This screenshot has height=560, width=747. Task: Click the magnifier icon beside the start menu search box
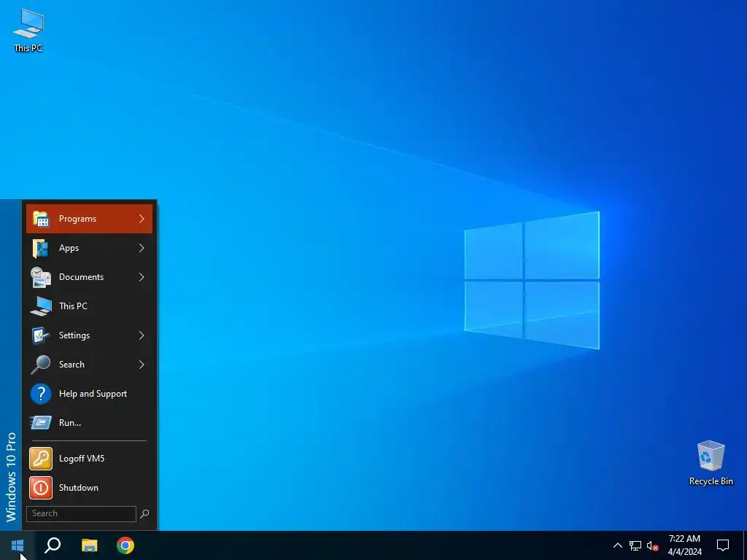pyautogui.click(x=145, y=514)
